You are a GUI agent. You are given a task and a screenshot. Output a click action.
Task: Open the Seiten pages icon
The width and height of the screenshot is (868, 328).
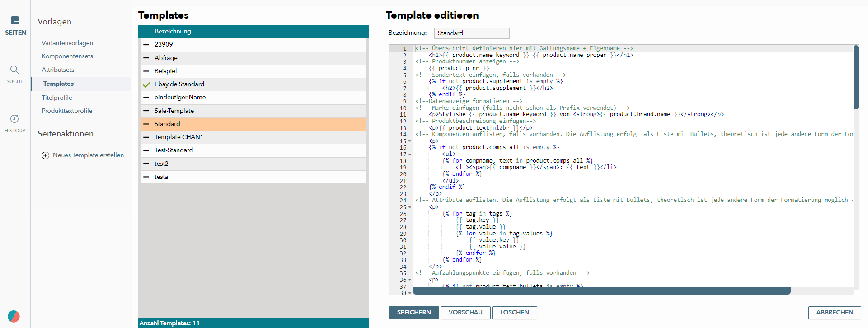15,20
